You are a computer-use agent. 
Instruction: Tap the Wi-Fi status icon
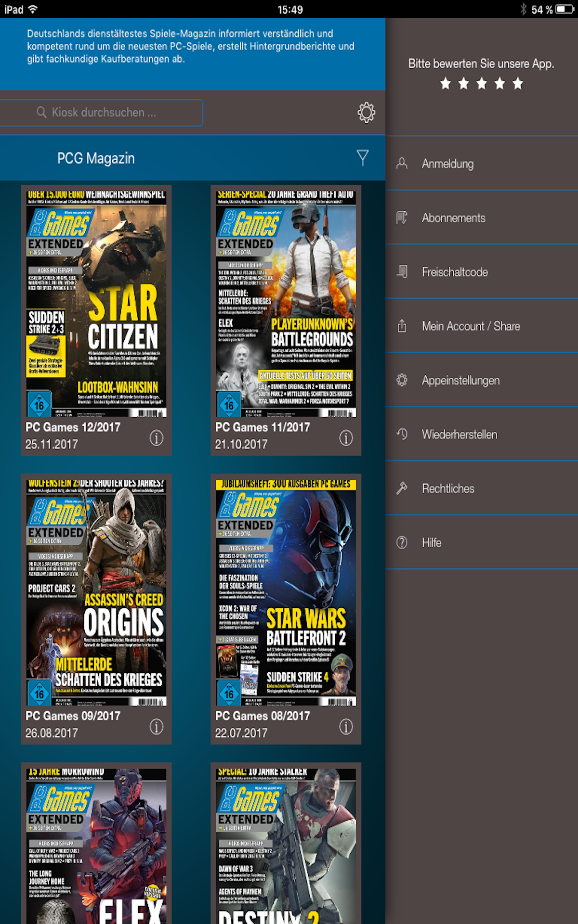(x=33, y=9)
